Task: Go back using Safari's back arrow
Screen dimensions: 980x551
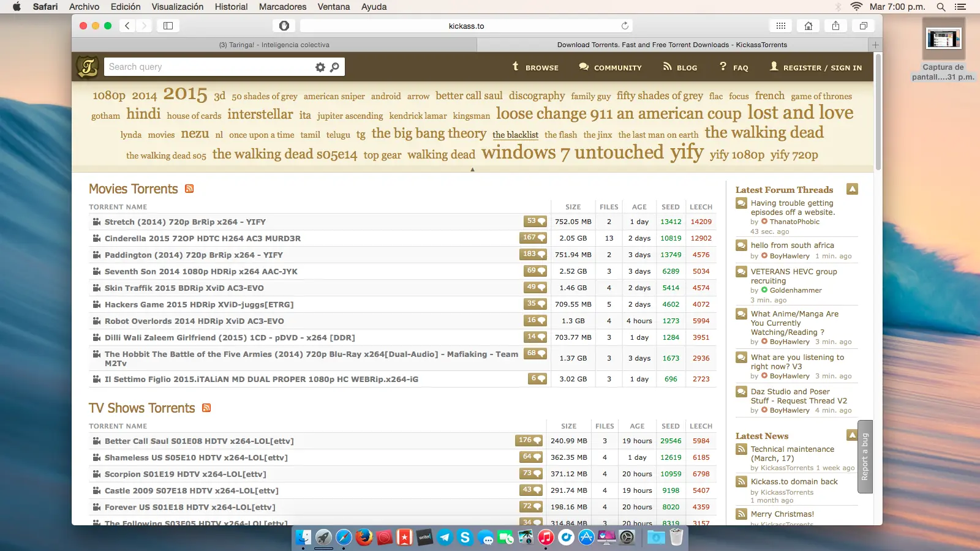Action: (x=127, y=26)
